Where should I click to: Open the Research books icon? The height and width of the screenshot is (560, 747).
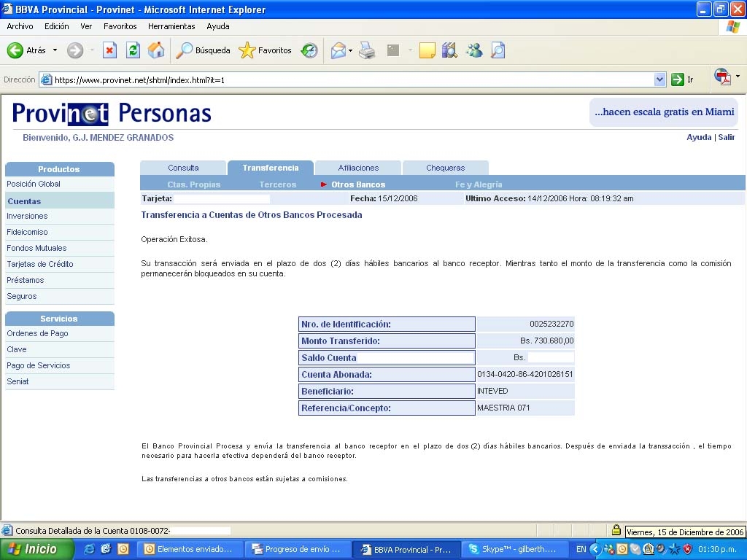click(x=449, y=50)
